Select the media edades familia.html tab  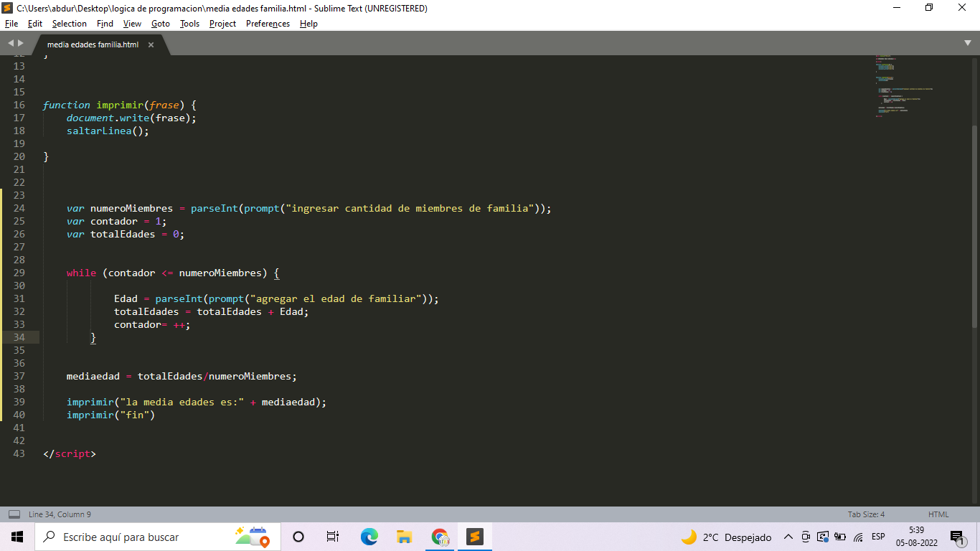pyautogui.click(x=93, y=44)
